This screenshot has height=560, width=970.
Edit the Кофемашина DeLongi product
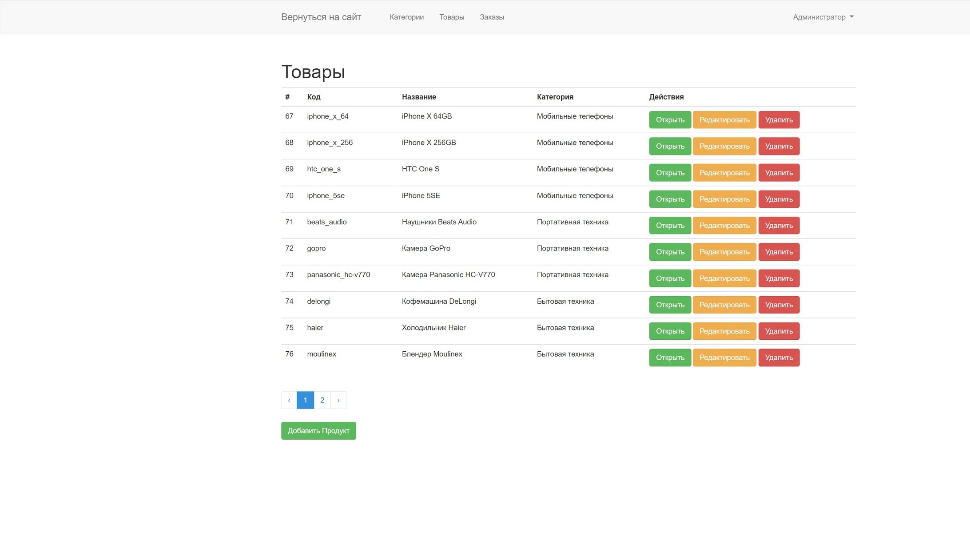pyautogui.click(x=724, y=305)
